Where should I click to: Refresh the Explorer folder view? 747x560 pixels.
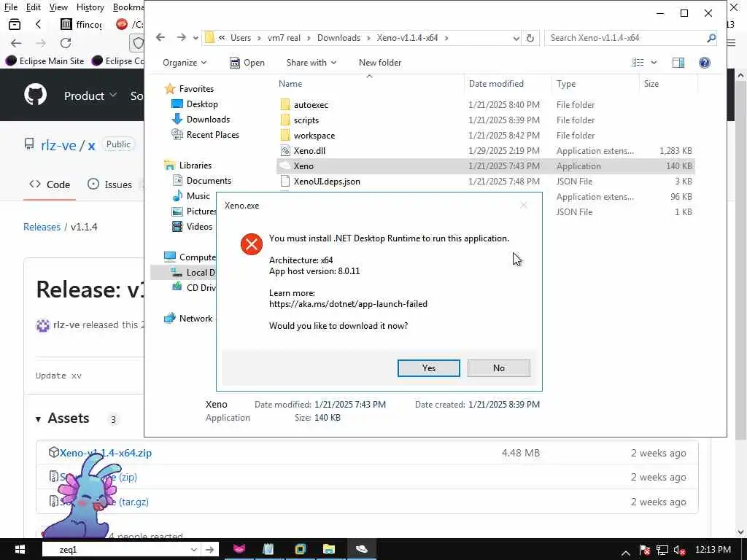point(530,38)
